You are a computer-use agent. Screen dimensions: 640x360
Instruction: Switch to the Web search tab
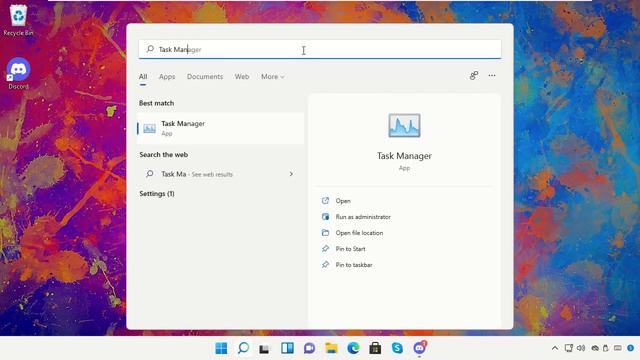(242, 77)
